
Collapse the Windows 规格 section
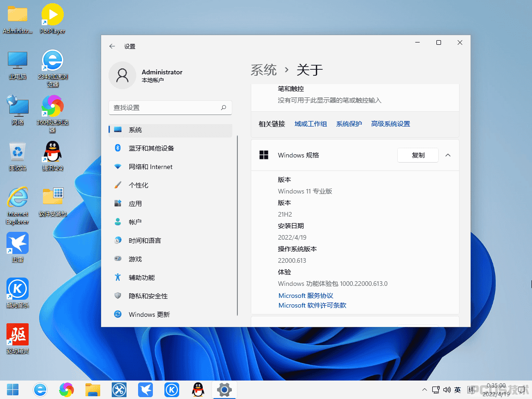click(448, 155)
